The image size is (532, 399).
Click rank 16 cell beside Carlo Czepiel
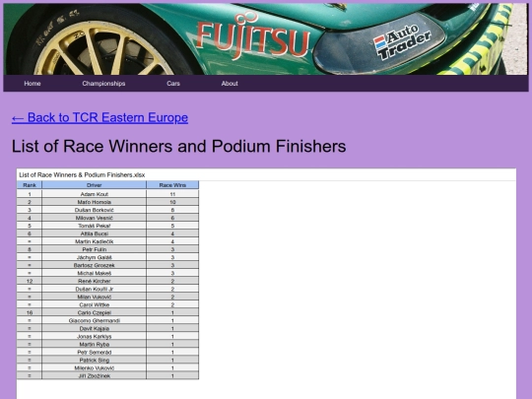[x=30, y=312]
